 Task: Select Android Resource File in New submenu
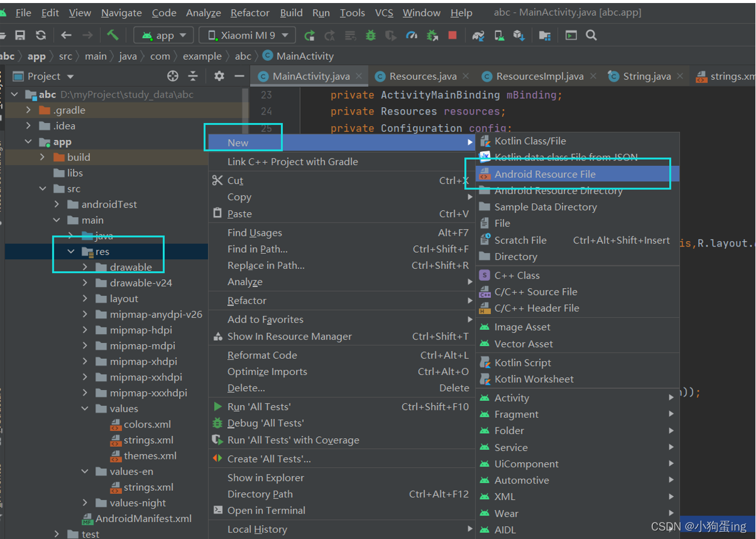[578, 174]
